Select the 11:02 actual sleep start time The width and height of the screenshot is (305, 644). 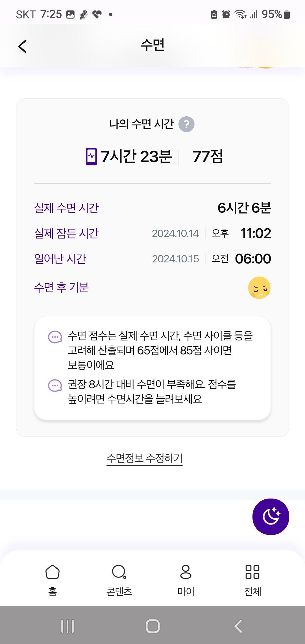pos(256,233)
